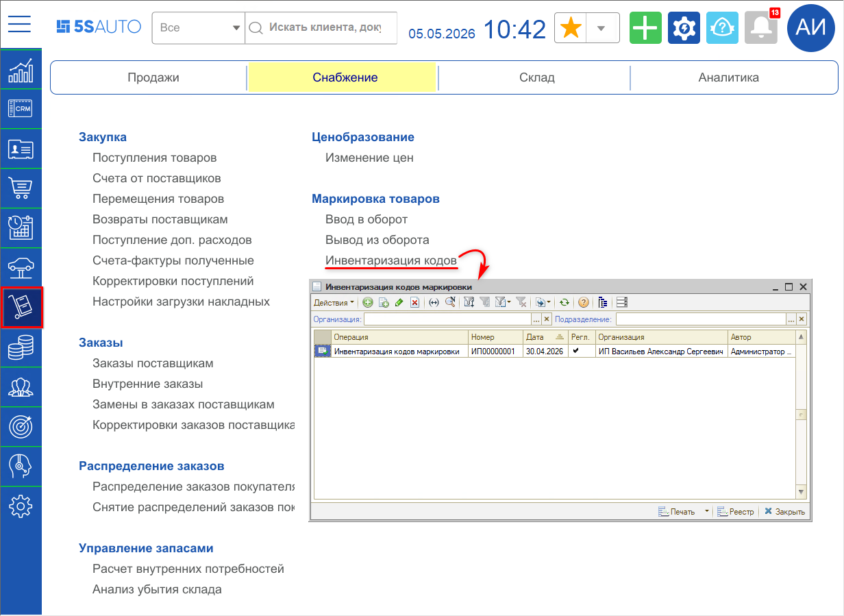Click the green pencil Edit toolbar icon
This screenshot has width=844, height=616.
coord(399,302)
